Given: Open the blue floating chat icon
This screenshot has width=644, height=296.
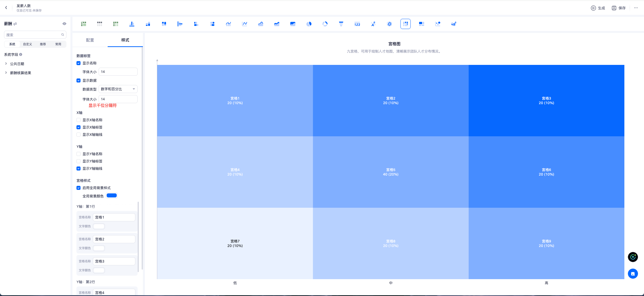Looking at the screenshot, I should pos(633,274).
